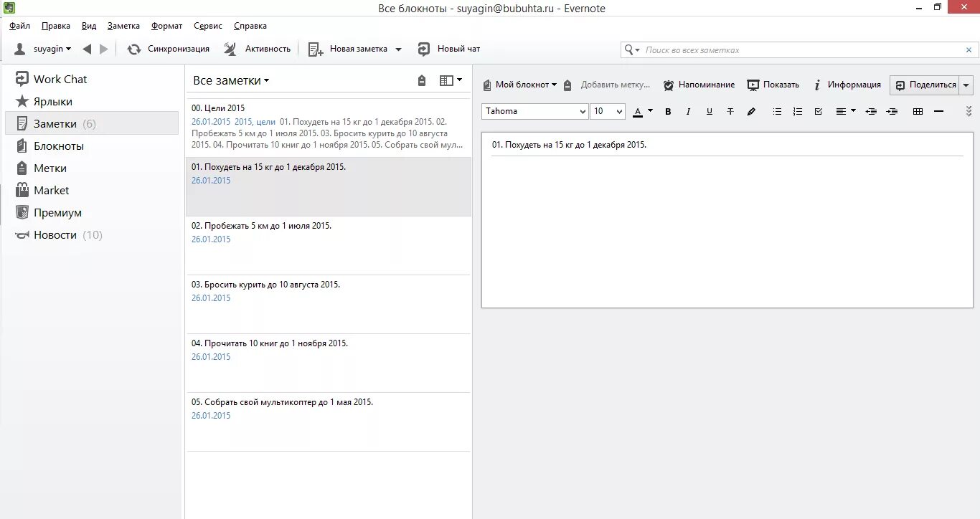Open the Вид menu
980x519 pixels.
pos(89,26)
